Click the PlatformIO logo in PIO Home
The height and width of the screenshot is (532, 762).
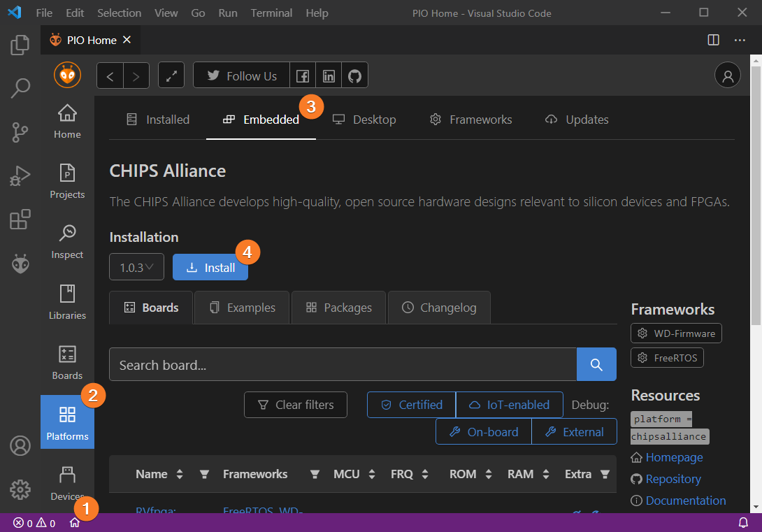(x=67, y=76)
